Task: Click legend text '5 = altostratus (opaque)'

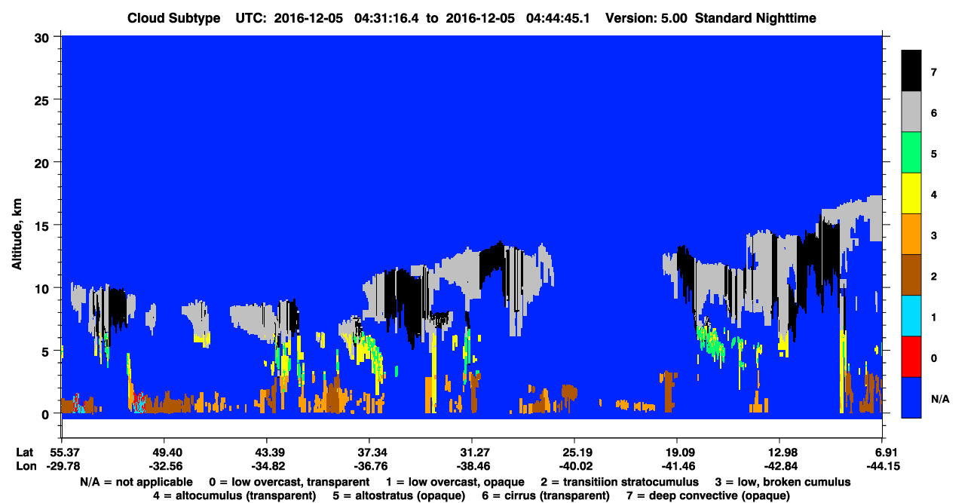Action: [x=397, y=495]
